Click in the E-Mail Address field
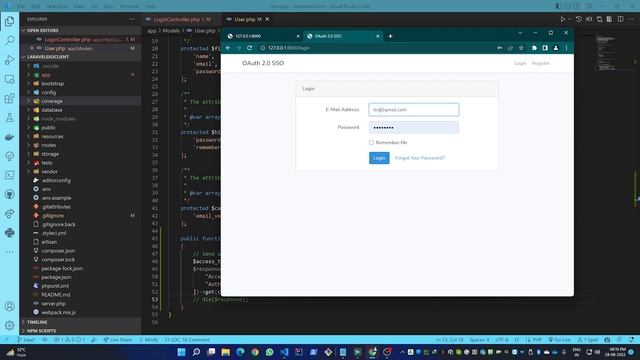640x360 pixels. tap(413, 109)
